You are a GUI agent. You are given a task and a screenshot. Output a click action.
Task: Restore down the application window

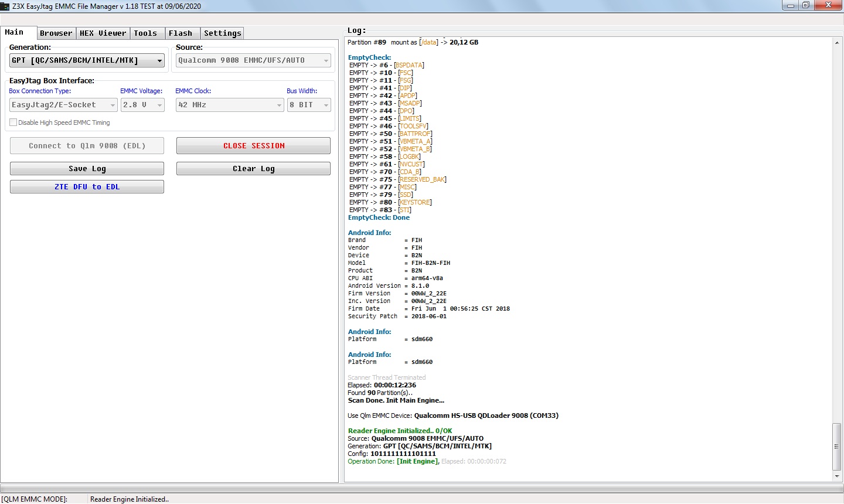[806, 5]
